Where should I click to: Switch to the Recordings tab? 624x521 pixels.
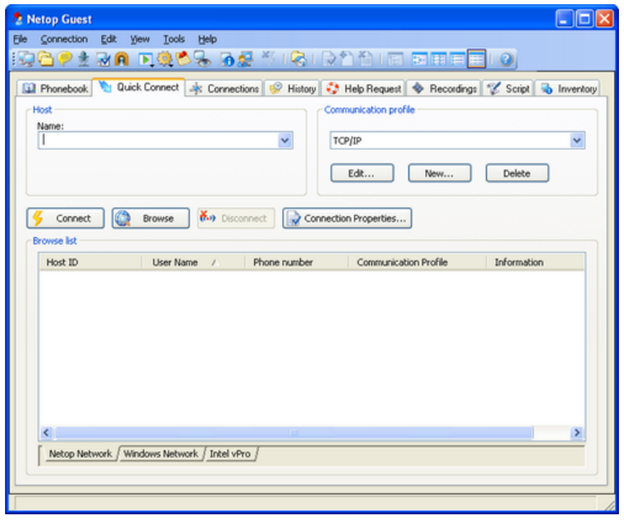coord(444,88)
